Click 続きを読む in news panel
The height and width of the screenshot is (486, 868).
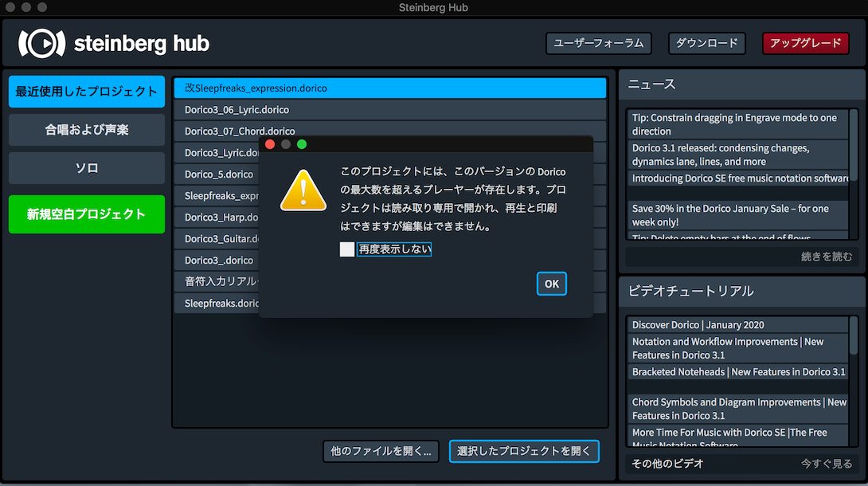tap(827, 257)
